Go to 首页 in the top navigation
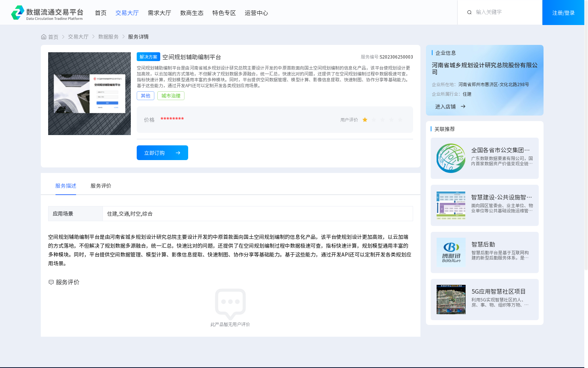This screenshot has height=368, width=588. [101, 13]
